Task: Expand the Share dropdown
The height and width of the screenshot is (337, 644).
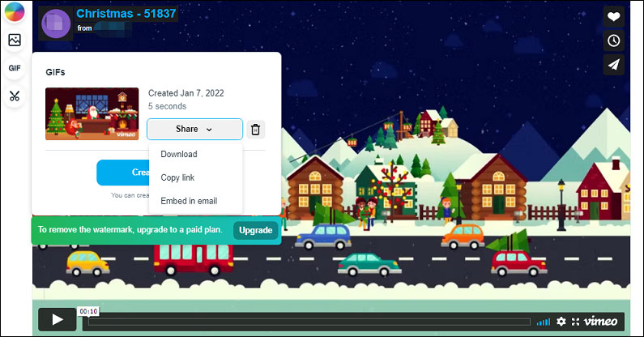Action: (x=194, y=129)
